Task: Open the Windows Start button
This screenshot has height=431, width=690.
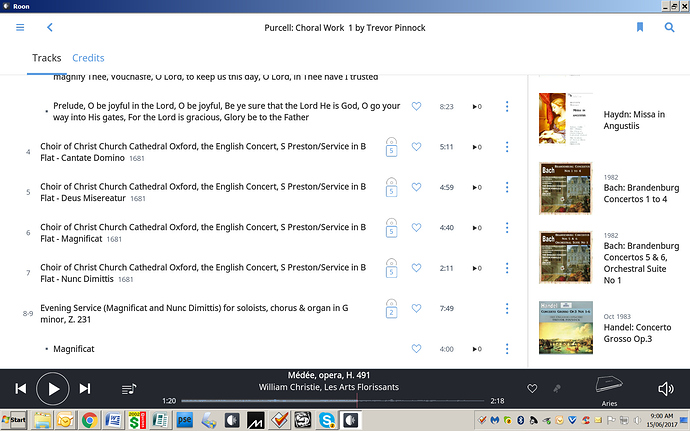Action: tap(14, 420)
